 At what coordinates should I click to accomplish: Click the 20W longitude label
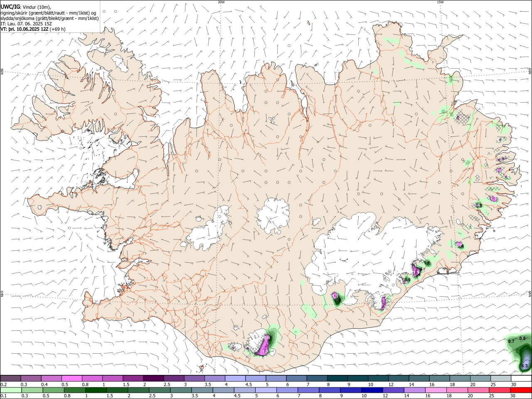click(x=221, y=2)
